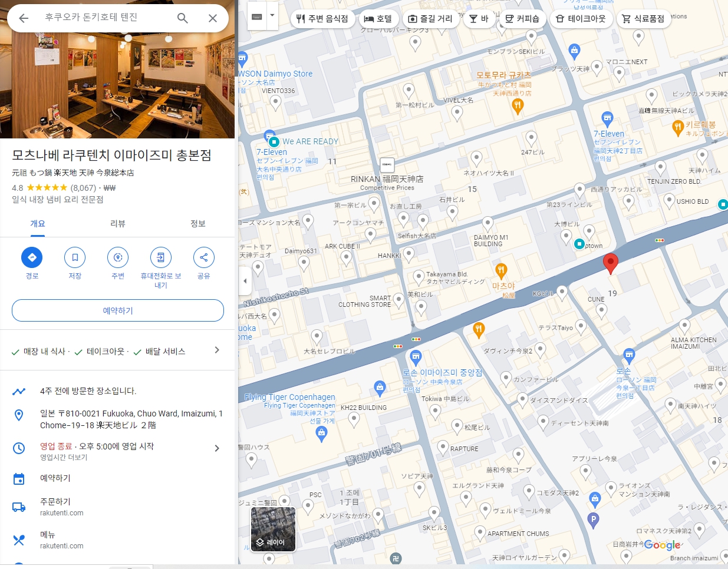Click the timeline visited-place icon
Image resolution: width=728 pixels, height=569 pixels.
click(x=19, y=391)
